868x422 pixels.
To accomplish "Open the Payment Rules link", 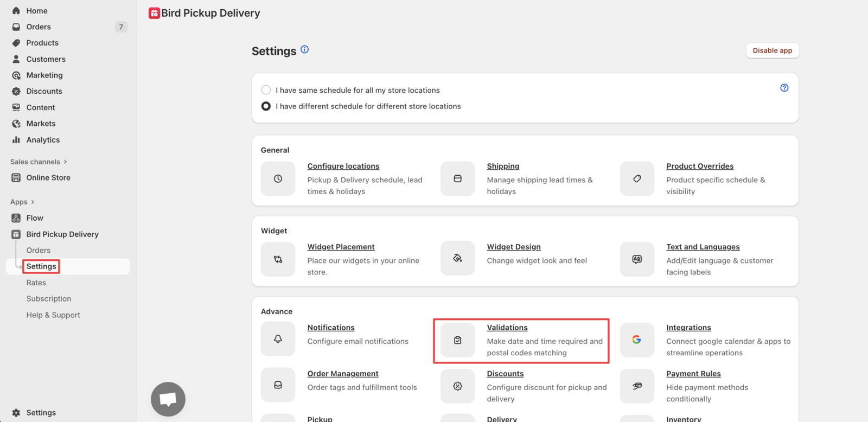I will [693, 374].
